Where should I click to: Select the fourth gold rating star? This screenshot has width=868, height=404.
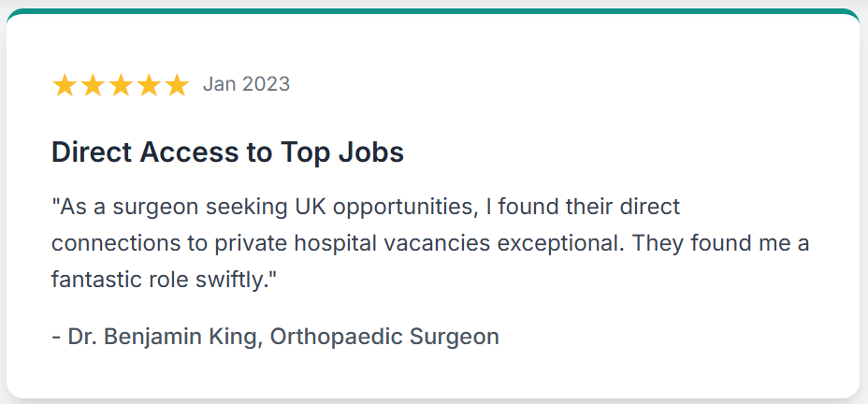click(149, 85)
